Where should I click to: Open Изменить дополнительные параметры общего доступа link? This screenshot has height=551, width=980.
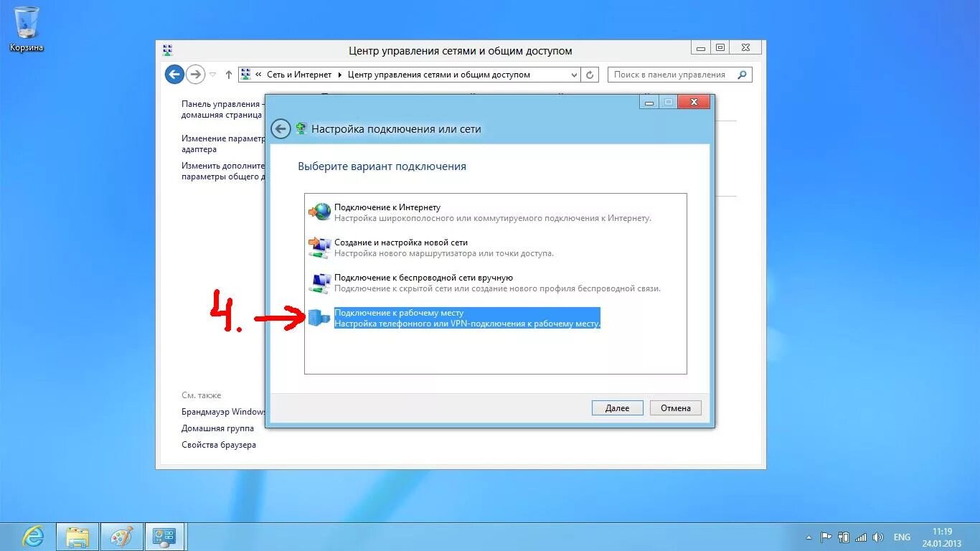coord(223,171)
